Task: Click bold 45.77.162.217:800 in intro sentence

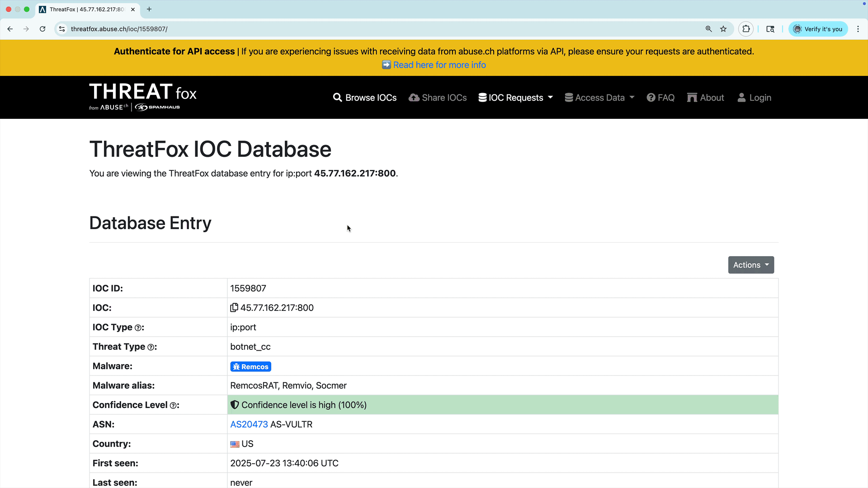Action: click(x=355, y=174)
